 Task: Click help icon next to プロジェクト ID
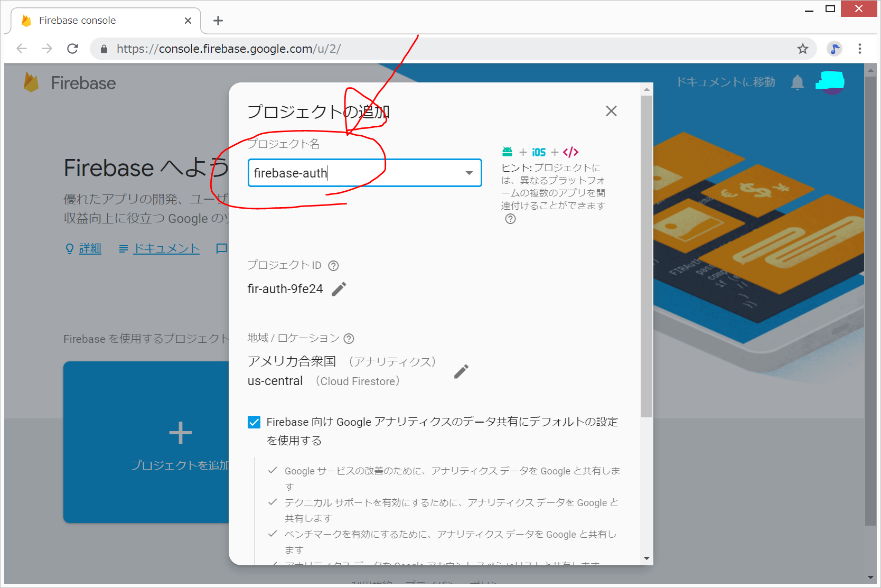333,266
